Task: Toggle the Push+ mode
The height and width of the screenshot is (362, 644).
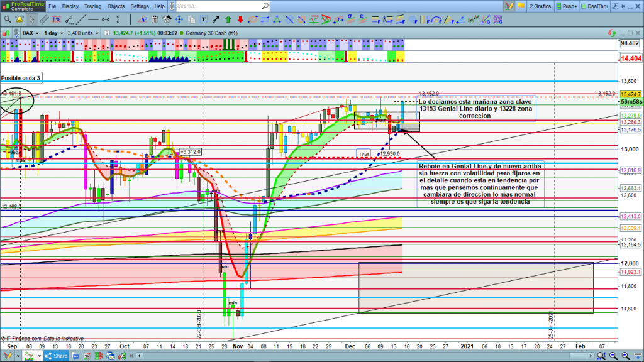Action: pyautogui.click(x=567, y=6)
